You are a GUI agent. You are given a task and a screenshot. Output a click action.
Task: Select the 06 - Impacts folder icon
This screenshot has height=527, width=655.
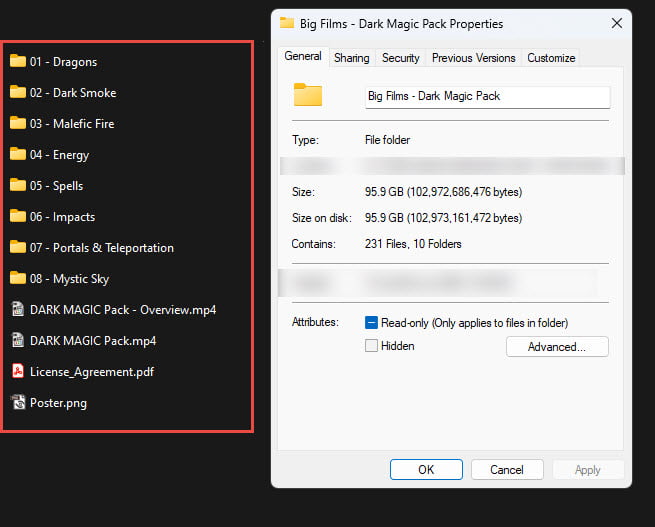(18, 216)
